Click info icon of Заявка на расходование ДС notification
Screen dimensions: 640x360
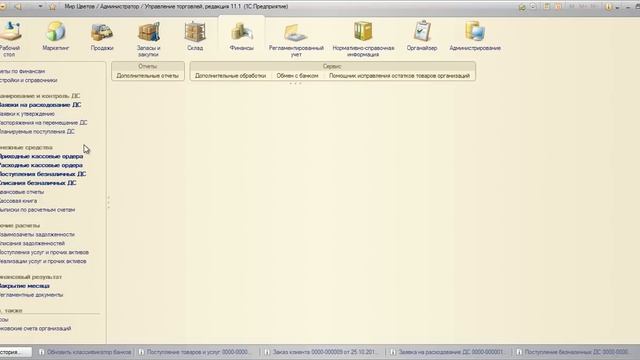point(393,352)
